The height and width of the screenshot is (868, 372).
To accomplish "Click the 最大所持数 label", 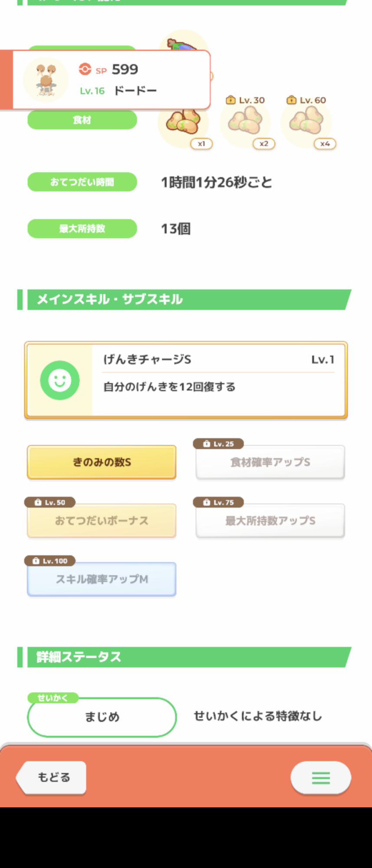I will pyautogui.click(x=82, y=229).
